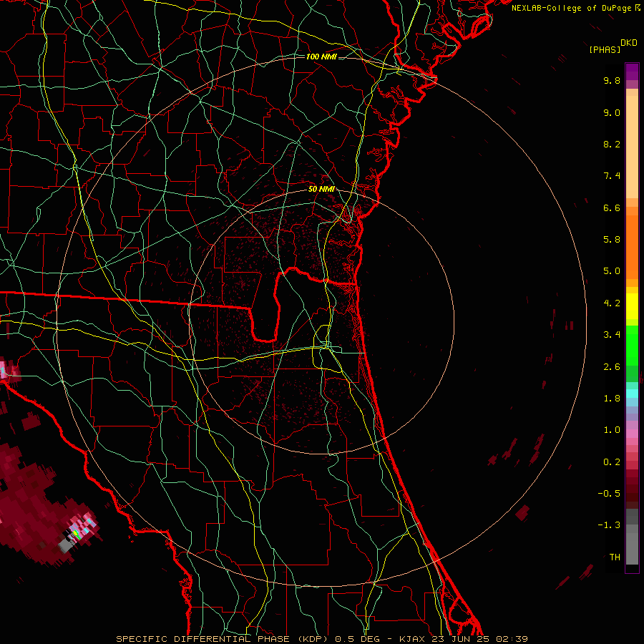Viewport: 644px width, 644px height.
Task: Select the 1.0 value on the color scale
Action: [x=612, y=430]
